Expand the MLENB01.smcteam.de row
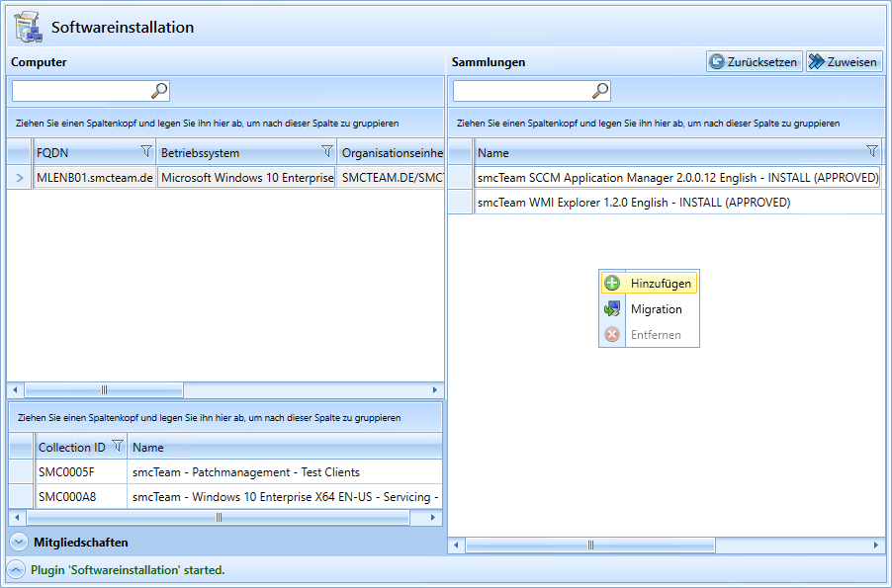Screen dimensions: 892x588 click(20, 178)
